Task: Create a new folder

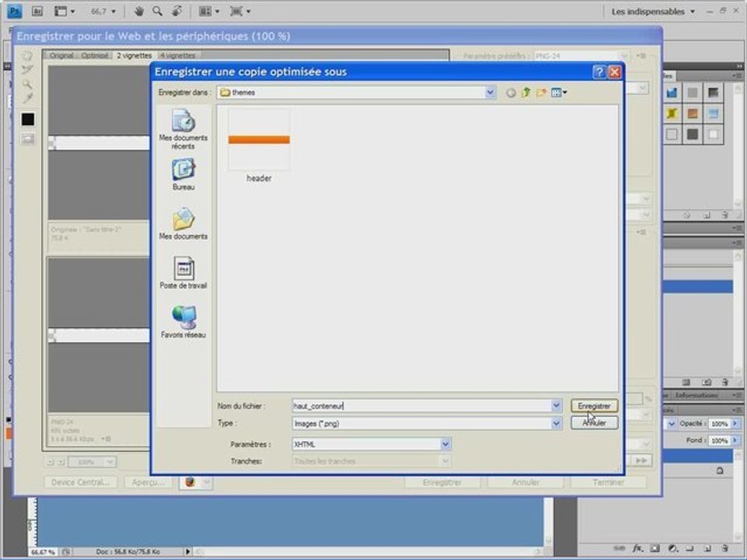Action: 541,93
